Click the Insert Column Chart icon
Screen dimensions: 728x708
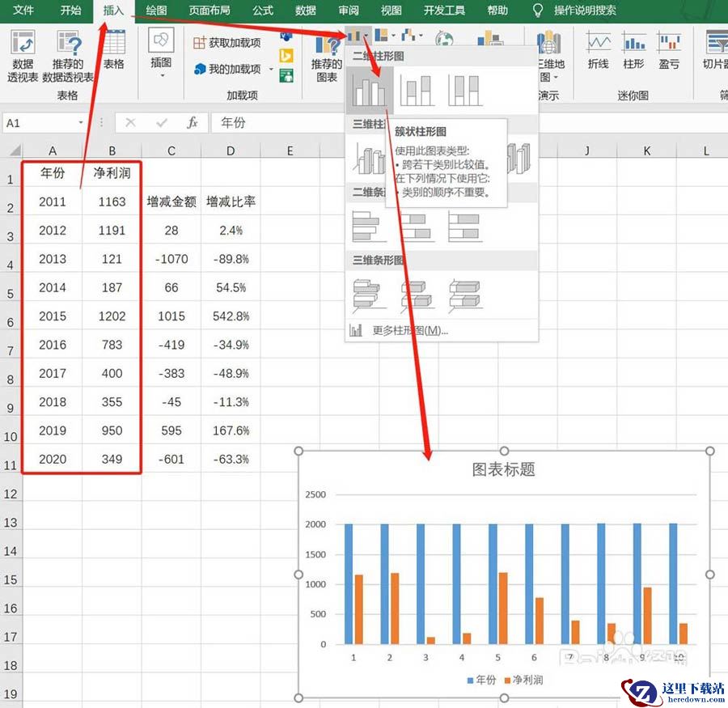click(x=355, y=36)
